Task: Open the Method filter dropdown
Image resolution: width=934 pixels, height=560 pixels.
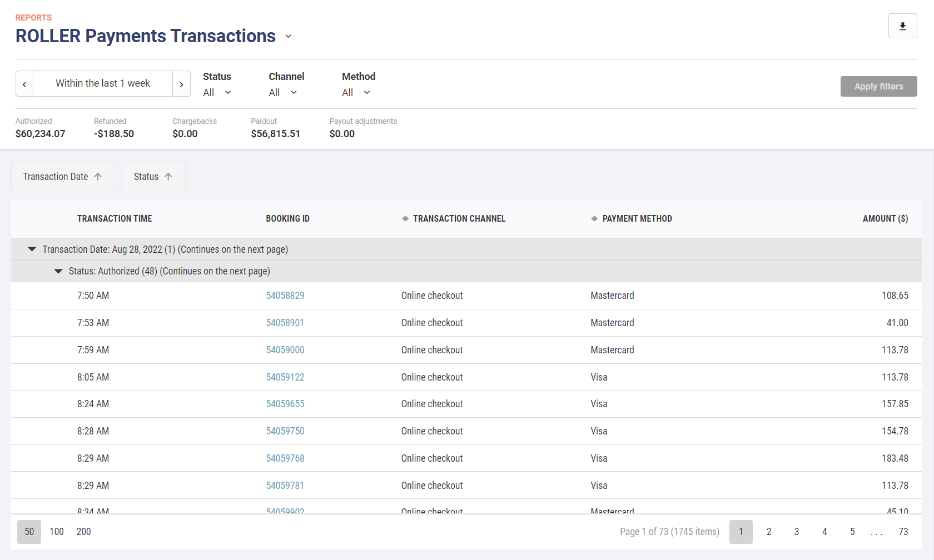Action: (x=356, y=93)
